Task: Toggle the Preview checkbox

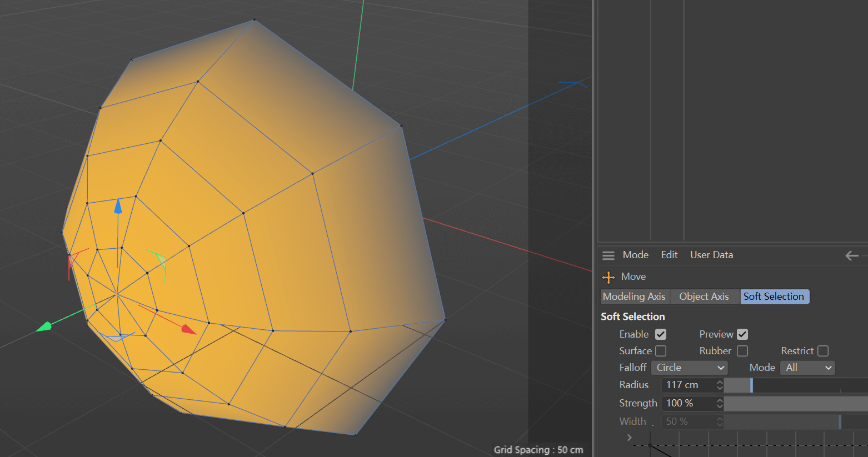Action: tap(742, 334)
